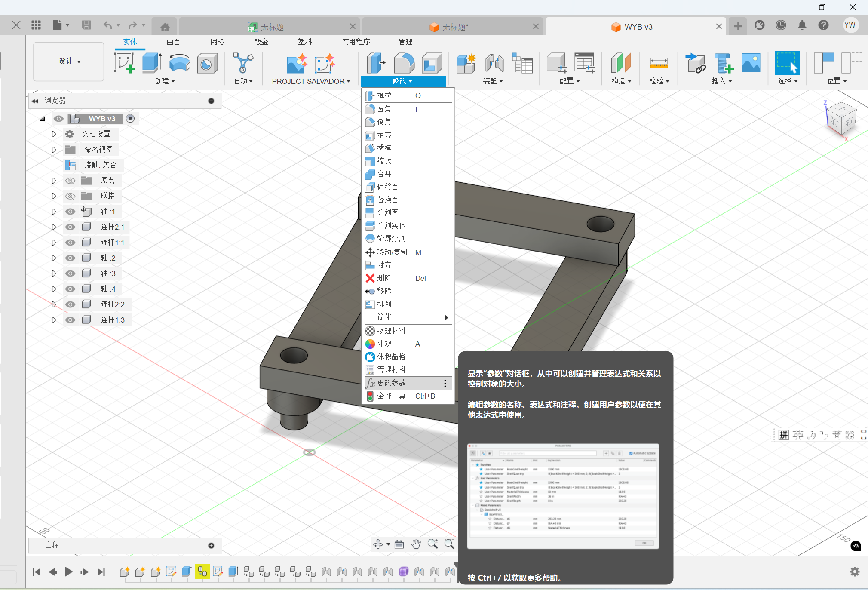868x590 pixels.
Task: Expand the 连杆1:3 tree node
Action: click(54, 320)
